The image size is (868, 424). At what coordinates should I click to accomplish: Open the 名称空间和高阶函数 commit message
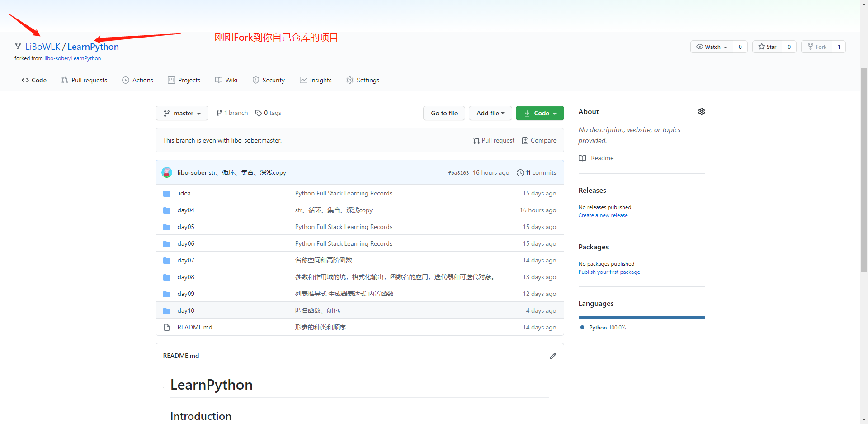(324, 260)
